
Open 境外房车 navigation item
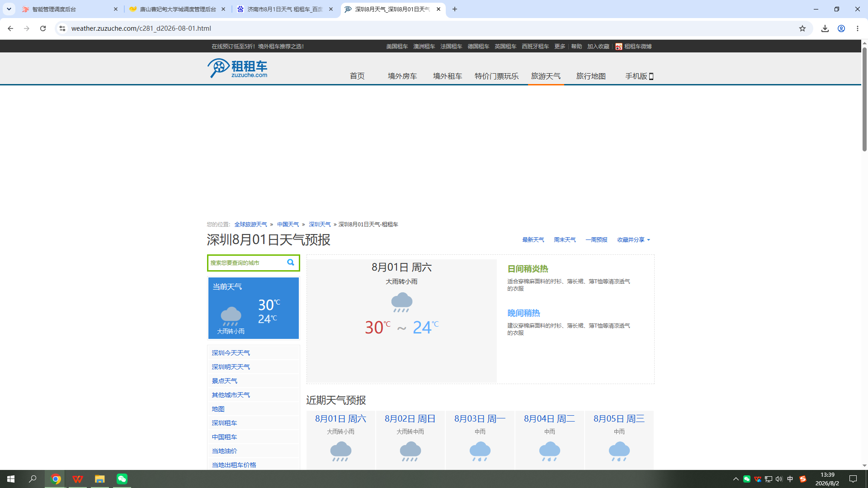point(402,76)
